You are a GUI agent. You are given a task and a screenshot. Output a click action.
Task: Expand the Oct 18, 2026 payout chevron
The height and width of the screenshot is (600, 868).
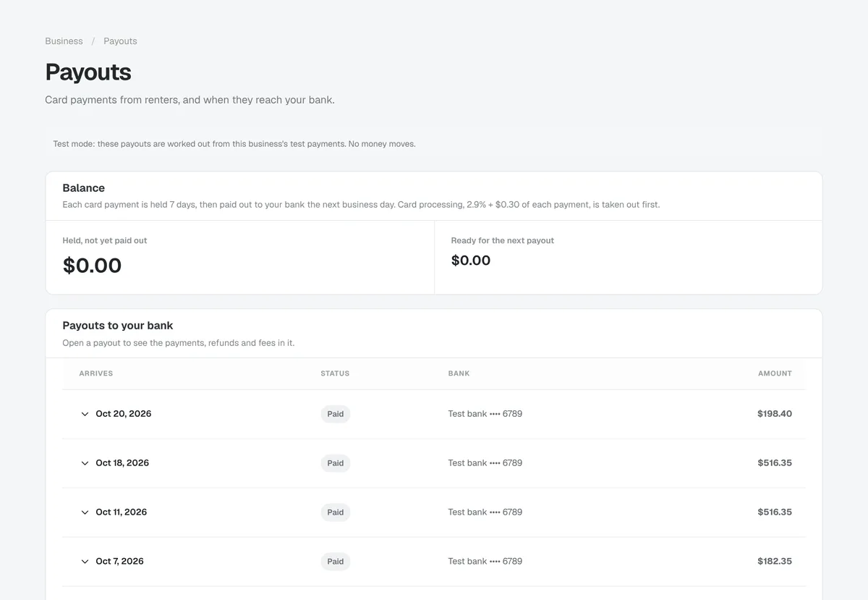pyautogui.click(x=85, y=463)
